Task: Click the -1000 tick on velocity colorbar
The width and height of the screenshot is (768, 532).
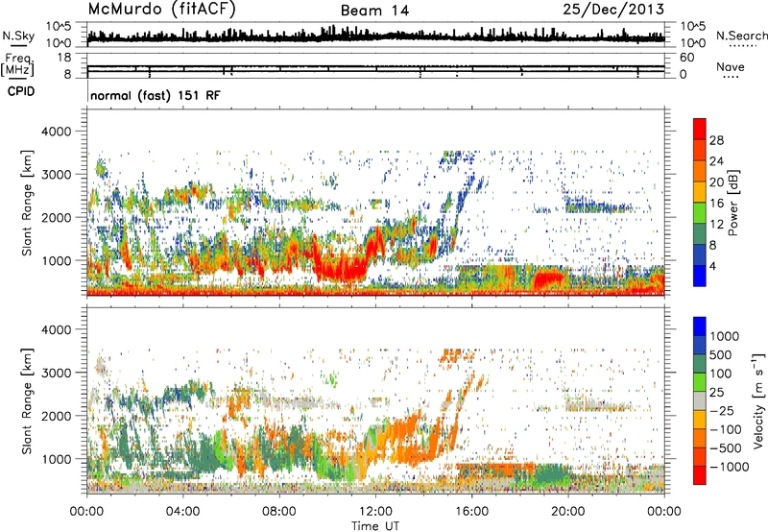Action: click(730, 467)
